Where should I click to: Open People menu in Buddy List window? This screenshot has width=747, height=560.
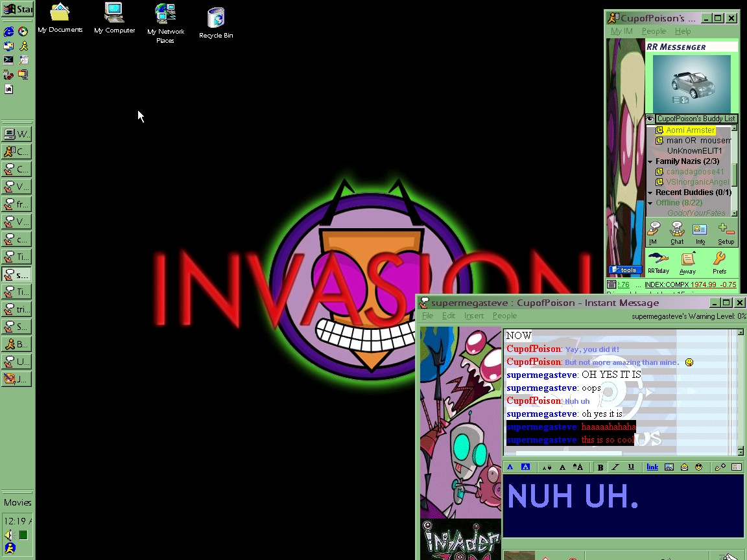(654, 31)
